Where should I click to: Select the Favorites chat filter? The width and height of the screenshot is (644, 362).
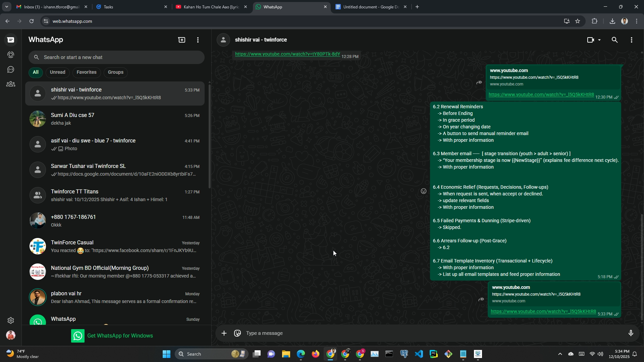tap(86, 72)
